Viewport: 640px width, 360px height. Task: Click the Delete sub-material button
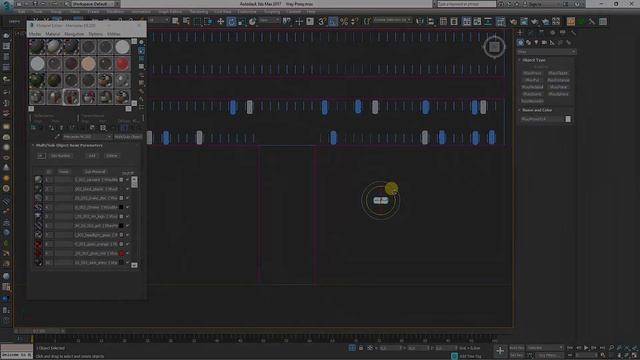(111, 156)
